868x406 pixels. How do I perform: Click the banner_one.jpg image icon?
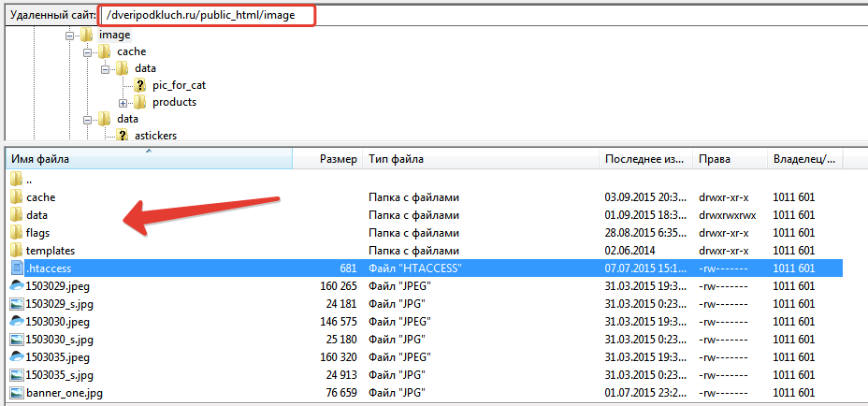click(17, 393)
